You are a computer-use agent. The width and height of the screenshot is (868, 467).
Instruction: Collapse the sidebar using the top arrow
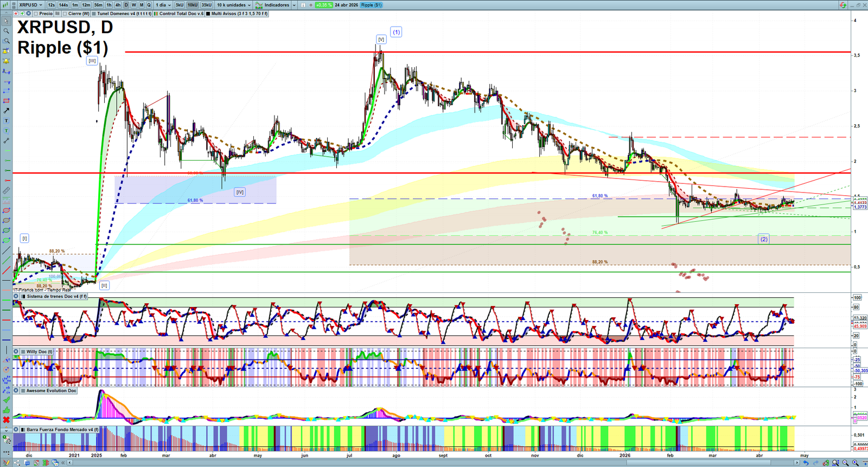point(7,12)
